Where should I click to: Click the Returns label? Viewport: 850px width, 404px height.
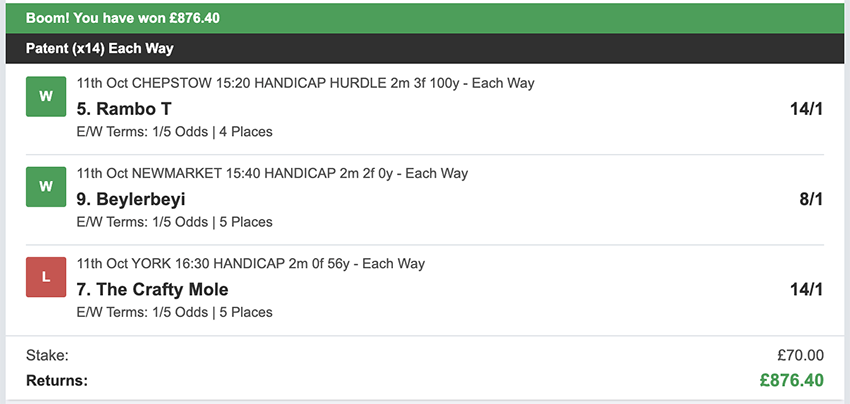(57, 380)
